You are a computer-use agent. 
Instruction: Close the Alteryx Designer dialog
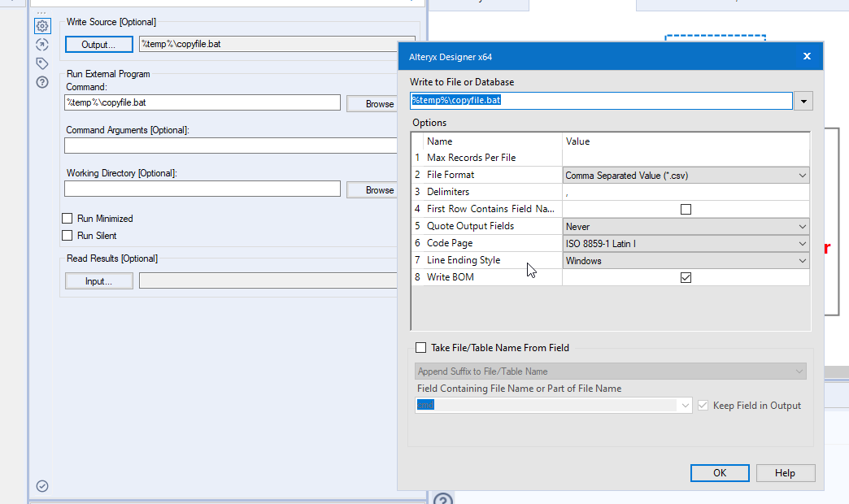(x=807, y=56)
